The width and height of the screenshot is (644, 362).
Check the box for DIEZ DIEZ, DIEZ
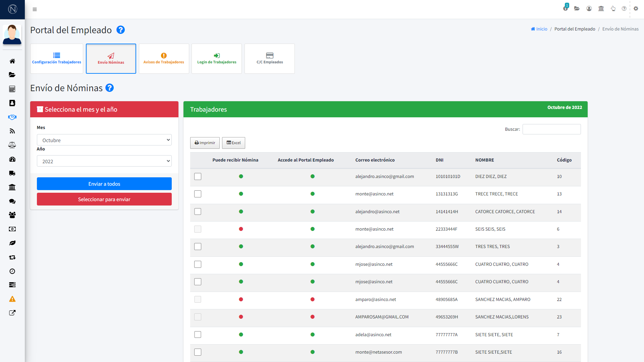click(198, 176)
